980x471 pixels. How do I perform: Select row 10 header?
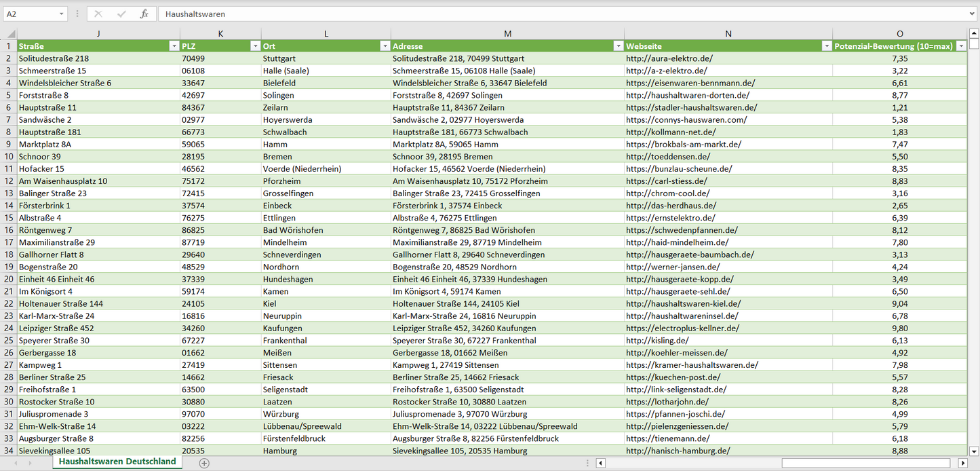point(9,157)
